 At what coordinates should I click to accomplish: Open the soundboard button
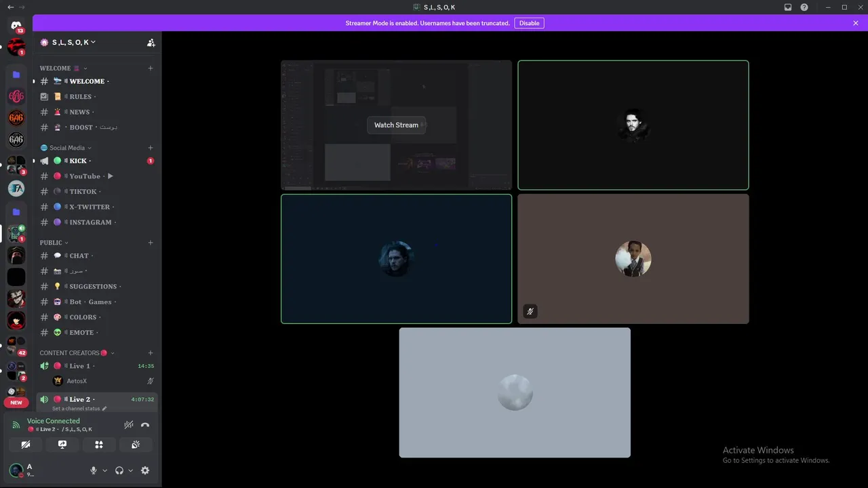(136, 445)
